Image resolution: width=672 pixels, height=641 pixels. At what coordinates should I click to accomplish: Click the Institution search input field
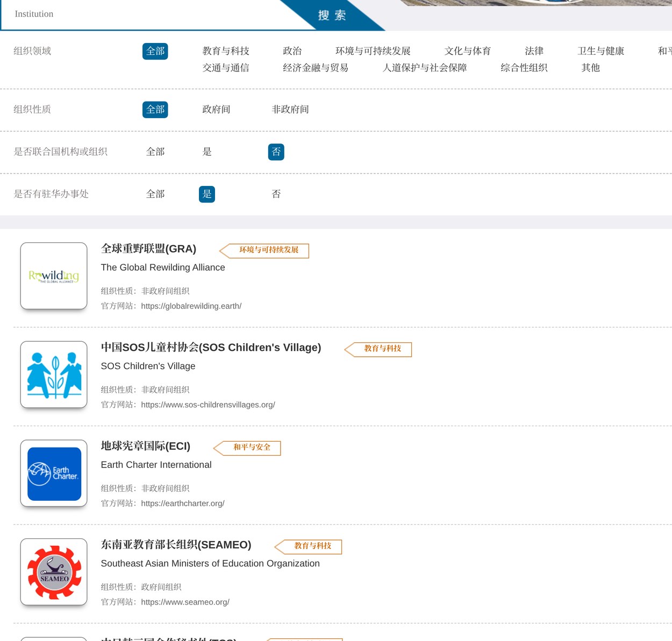point(145,14)
